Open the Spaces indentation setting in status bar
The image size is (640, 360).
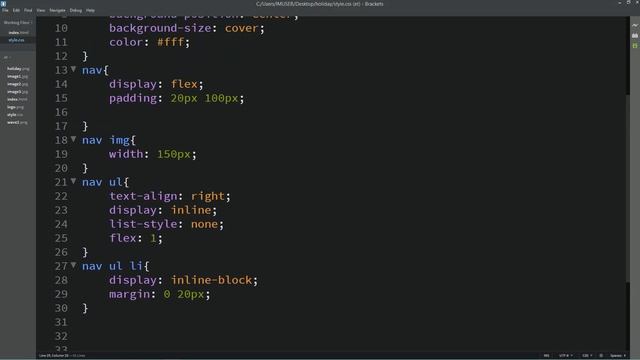point(618,356)
